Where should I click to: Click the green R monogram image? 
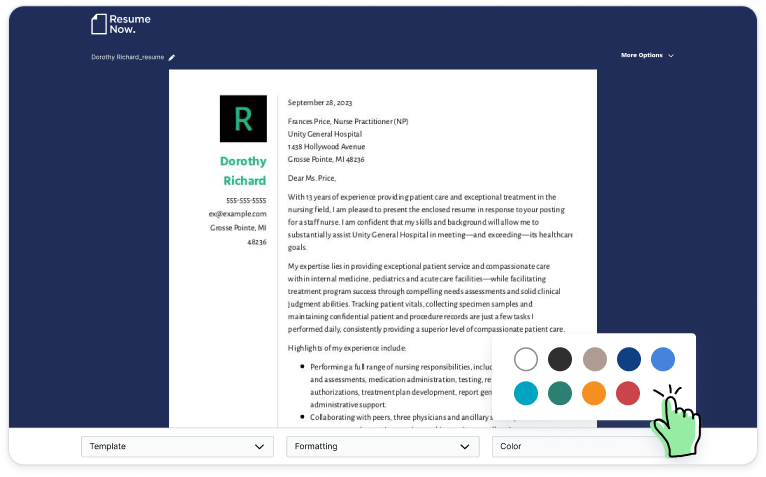(x=243, y=119)
